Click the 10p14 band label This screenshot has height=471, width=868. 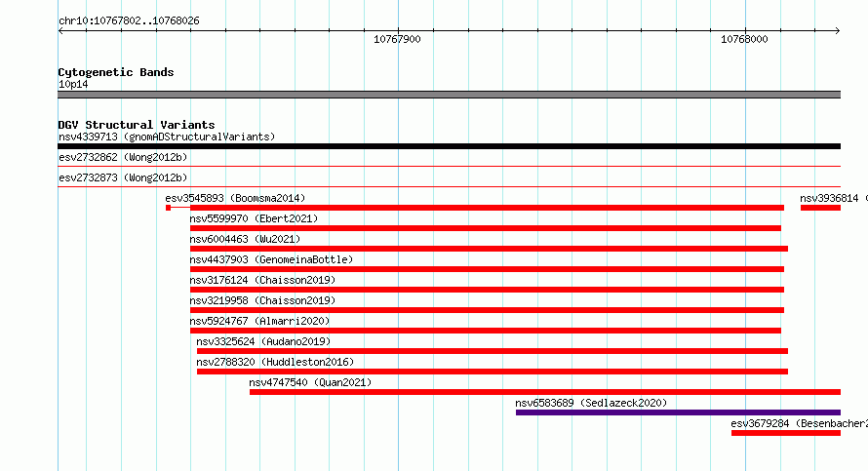point(73,84)
